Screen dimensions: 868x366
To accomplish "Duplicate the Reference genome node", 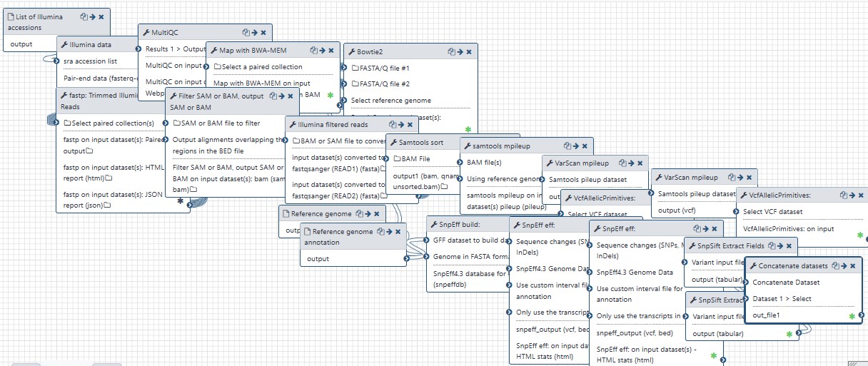I will click(360, 214).
